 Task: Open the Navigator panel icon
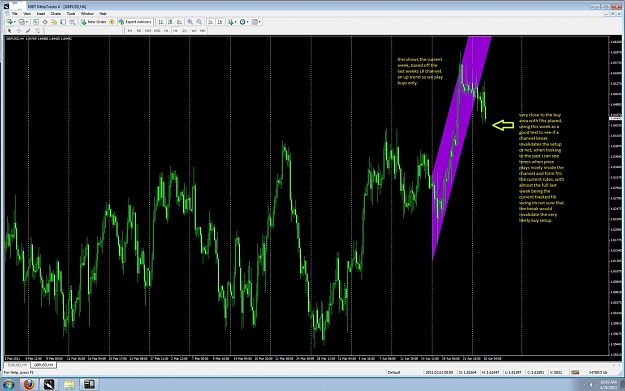tap(54, 22)
